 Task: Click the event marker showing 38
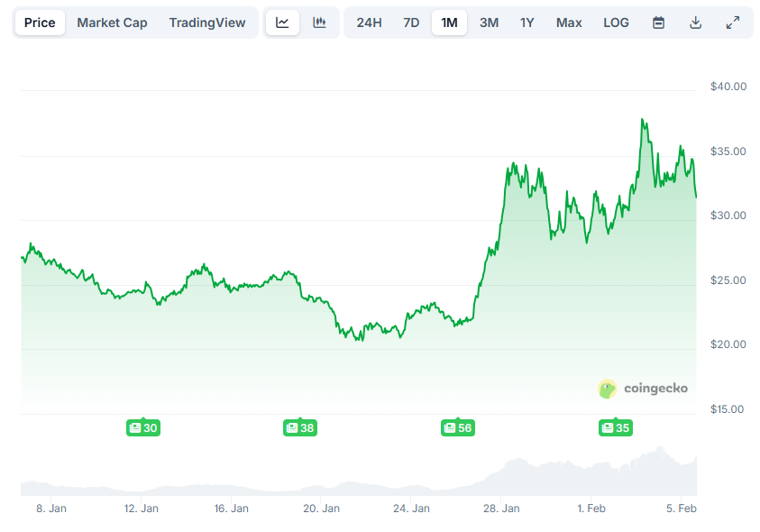coord(300,428)
